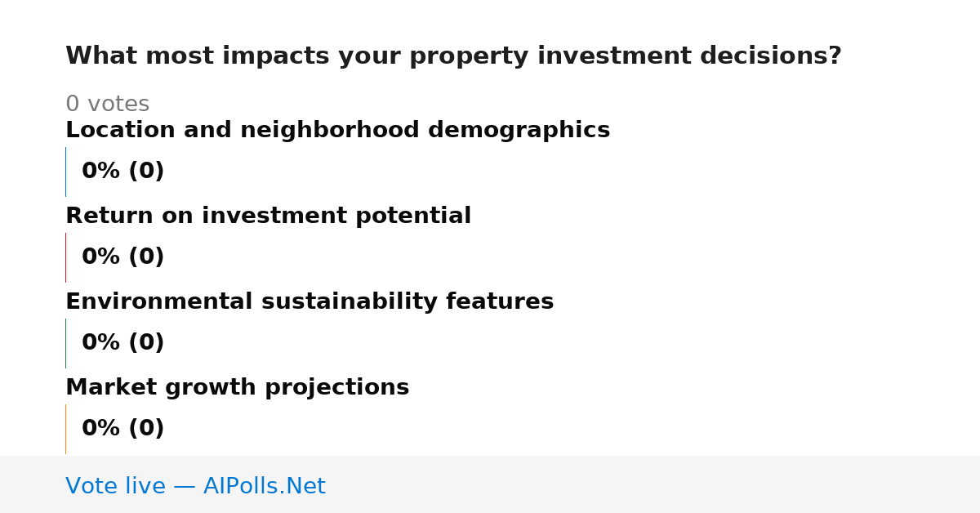
Task: Click the red result bar for Return on investment
Action: tap(65, 257)
